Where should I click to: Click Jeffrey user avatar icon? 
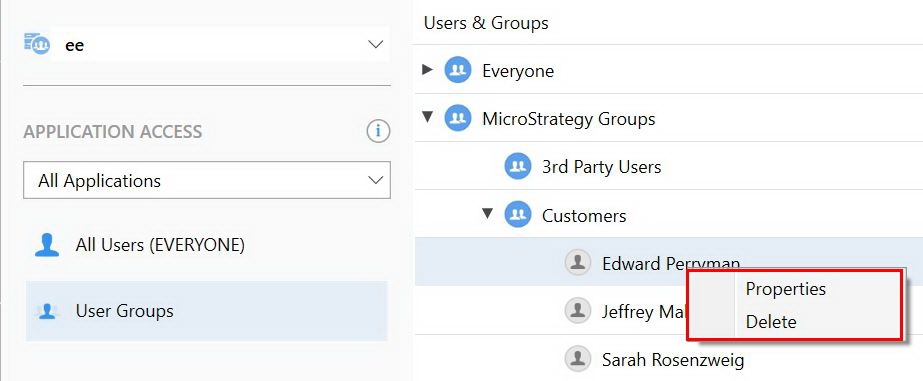(577, 310)
